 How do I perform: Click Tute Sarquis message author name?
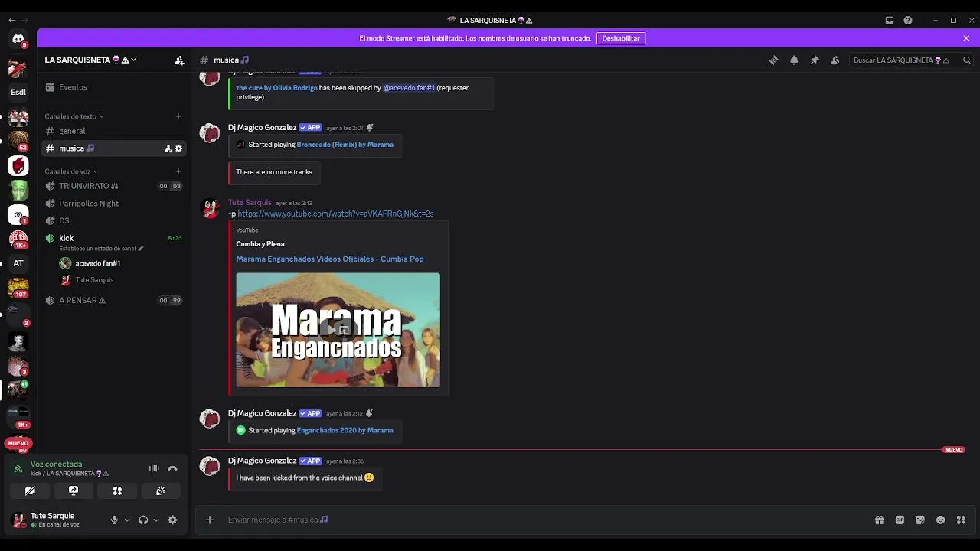pos(250,203)
